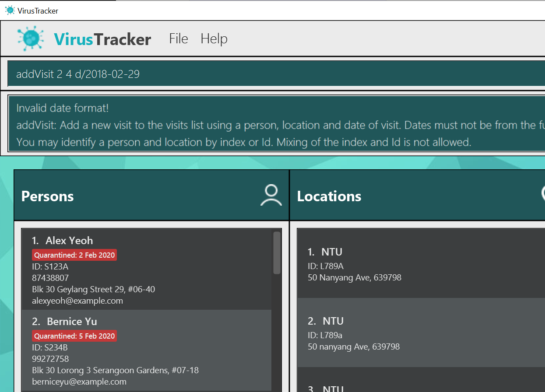The width and height of the screenshot is (545, 392).
Task: Click the 'ID: L789A' location text
Action: pos(325,266)
